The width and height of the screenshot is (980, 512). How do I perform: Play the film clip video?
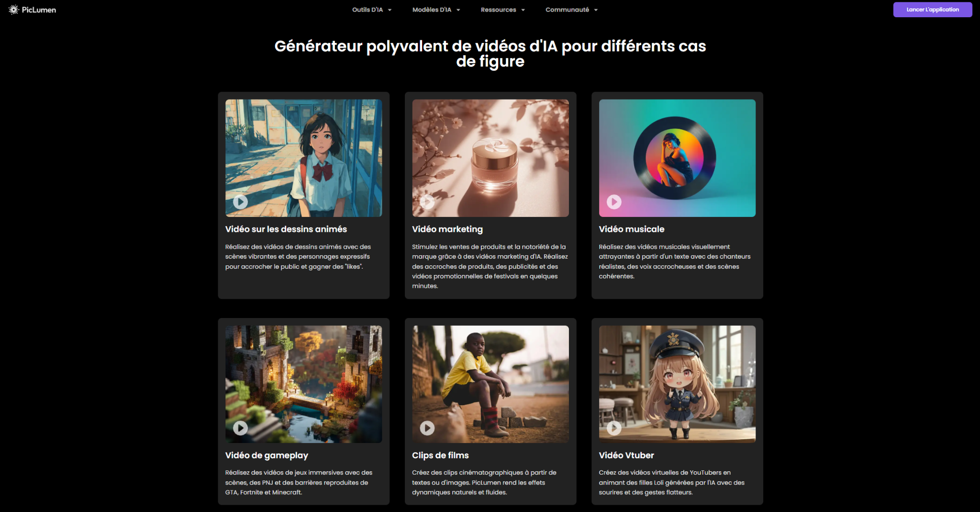coord(427,428)
